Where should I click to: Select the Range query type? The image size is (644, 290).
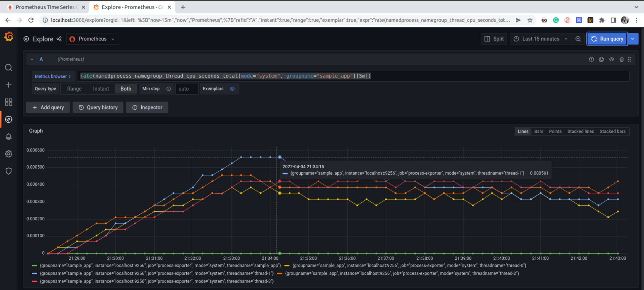click(74, 89)
